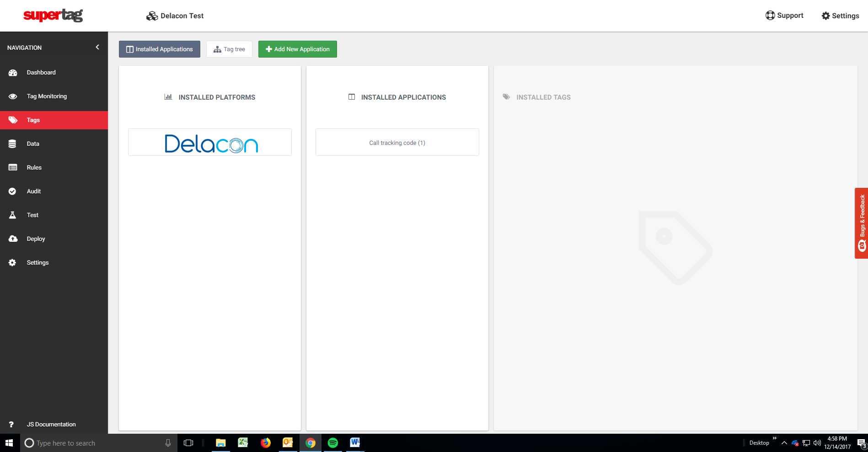This screenshot has width=868, height=452.
Task: Show hidden system tray icons
Action: tap(784, 443)
